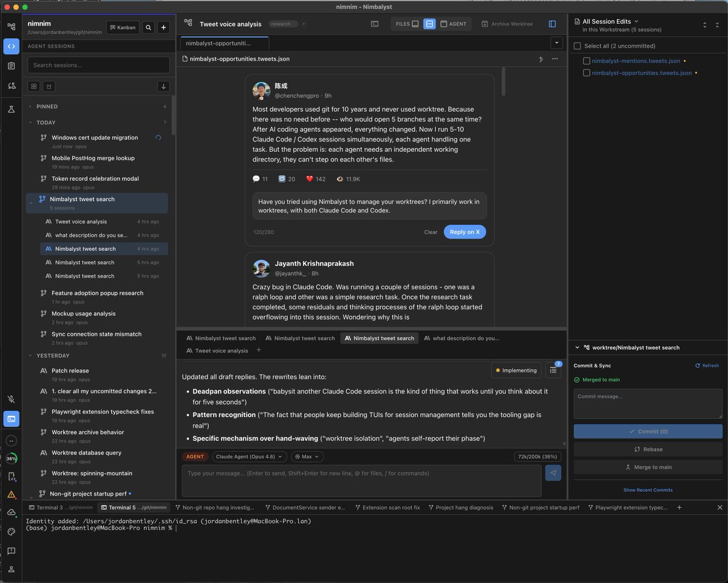Viewport: 728px width, 583px height.
Task: Toggle the terminal panel icon in left rail
Action: [11, 419]
